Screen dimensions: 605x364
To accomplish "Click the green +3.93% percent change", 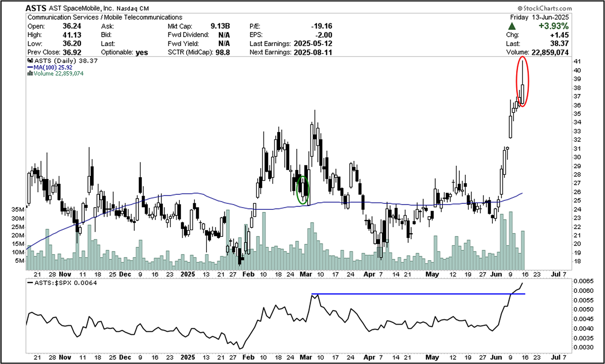I will coord(553,26).
